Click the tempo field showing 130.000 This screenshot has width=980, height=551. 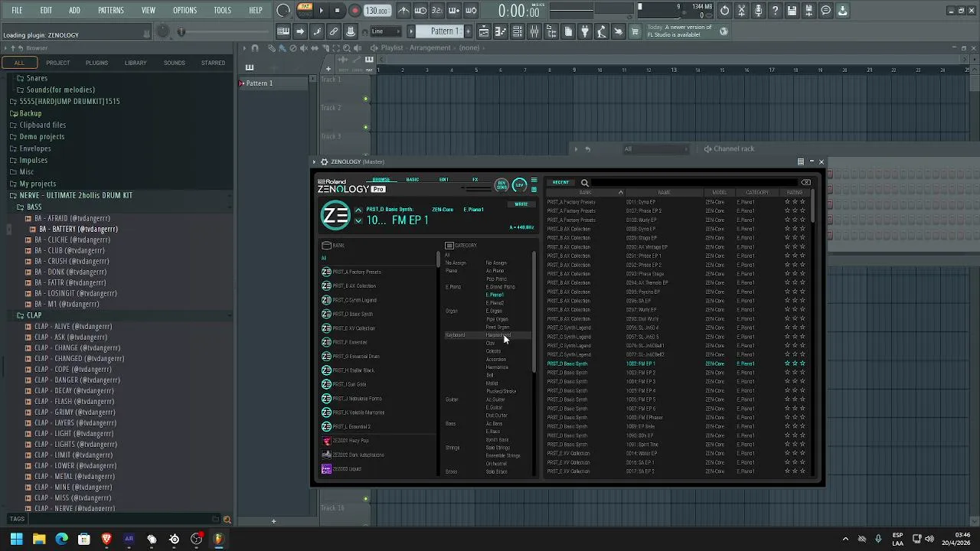click(377, 11)
